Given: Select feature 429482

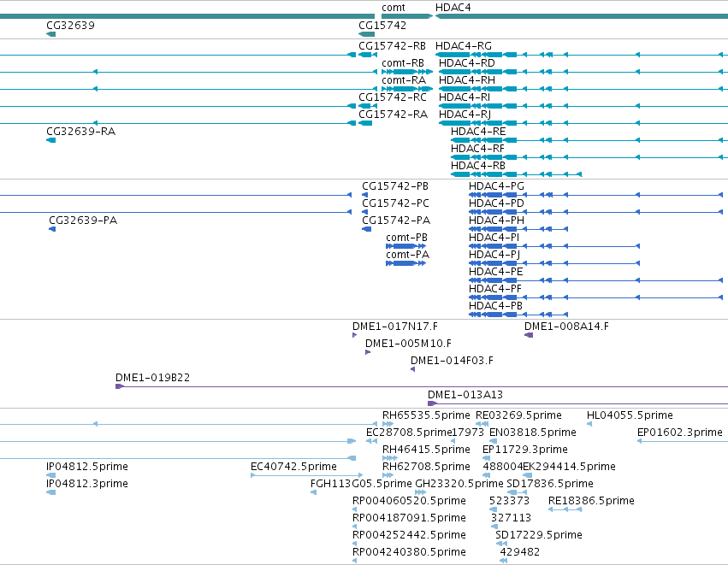Looking at the screenshot, I should (519, 553).
